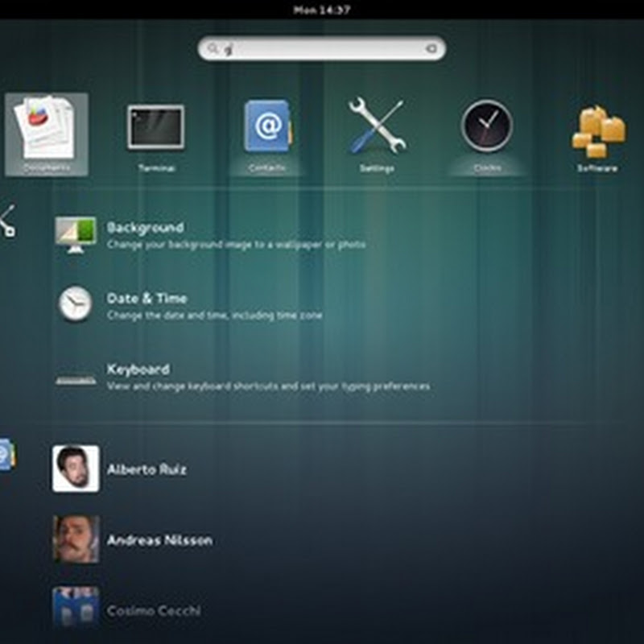Click the name "Alberto Ruiz"
Screen dimensions: 644x644
pos(147,469)
